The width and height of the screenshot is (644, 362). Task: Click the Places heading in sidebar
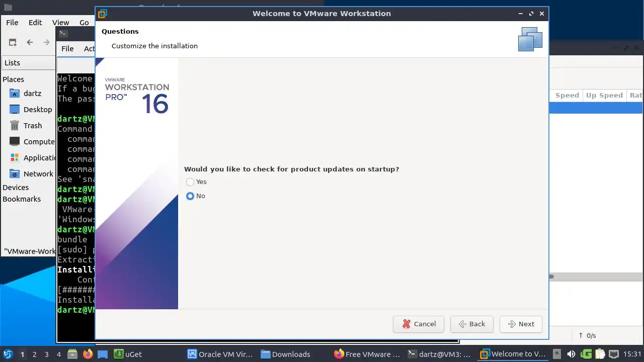13,79
